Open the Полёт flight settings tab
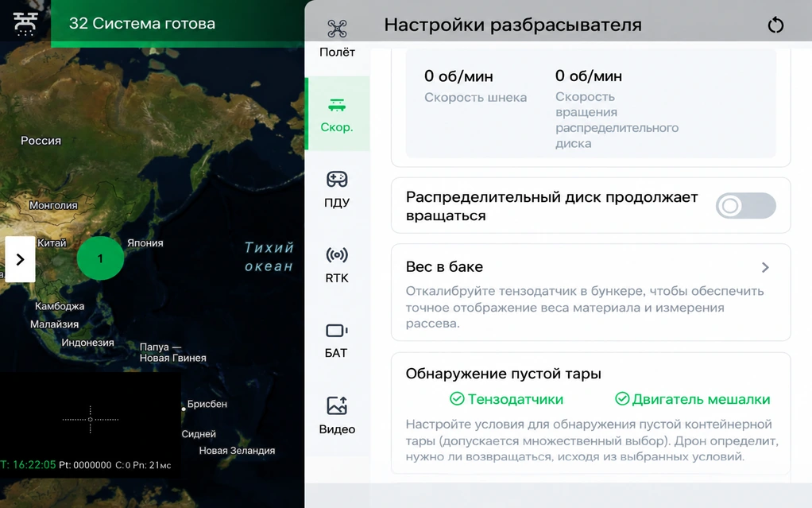The image size is (812, 508). point(337,38)
